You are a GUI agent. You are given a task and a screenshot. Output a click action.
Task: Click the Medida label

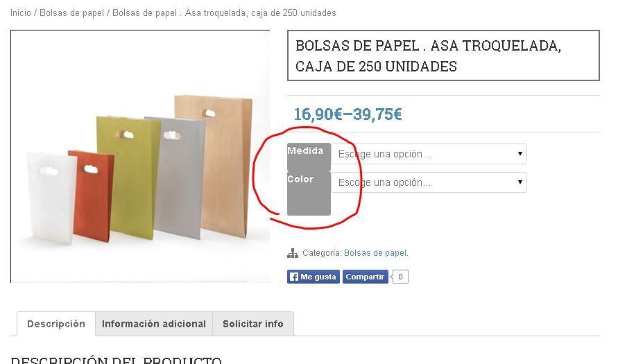point(305,150)
